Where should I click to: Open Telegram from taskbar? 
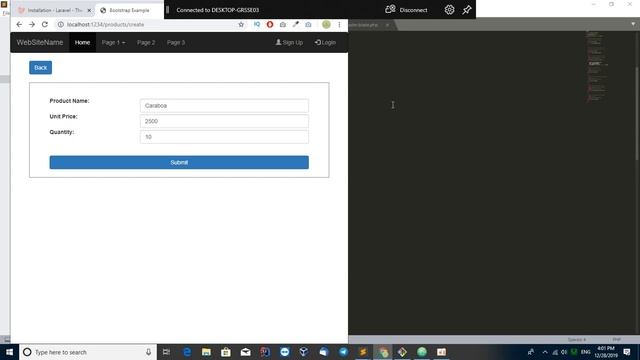click(x=343, y=352)
